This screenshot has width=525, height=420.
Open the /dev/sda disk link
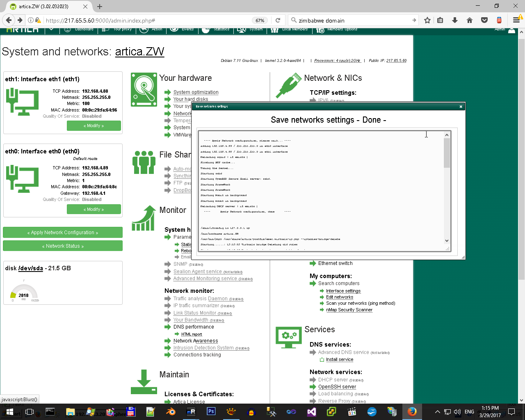point(30,268)
